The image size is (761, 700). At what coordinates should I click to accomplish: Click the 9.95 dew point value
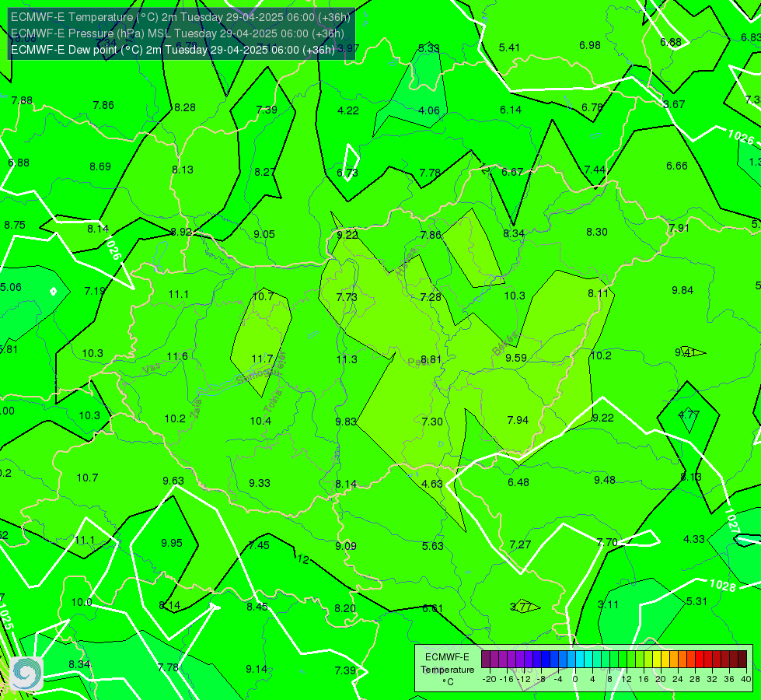point(172,543)
